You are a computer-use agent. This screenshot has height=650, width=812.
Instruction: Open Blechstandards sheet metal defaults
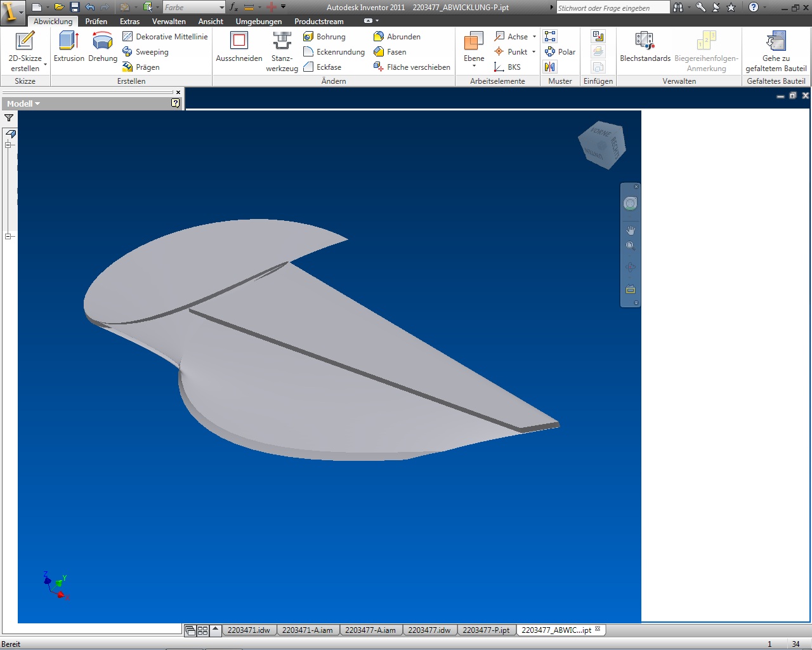click(x=645, y=46)
